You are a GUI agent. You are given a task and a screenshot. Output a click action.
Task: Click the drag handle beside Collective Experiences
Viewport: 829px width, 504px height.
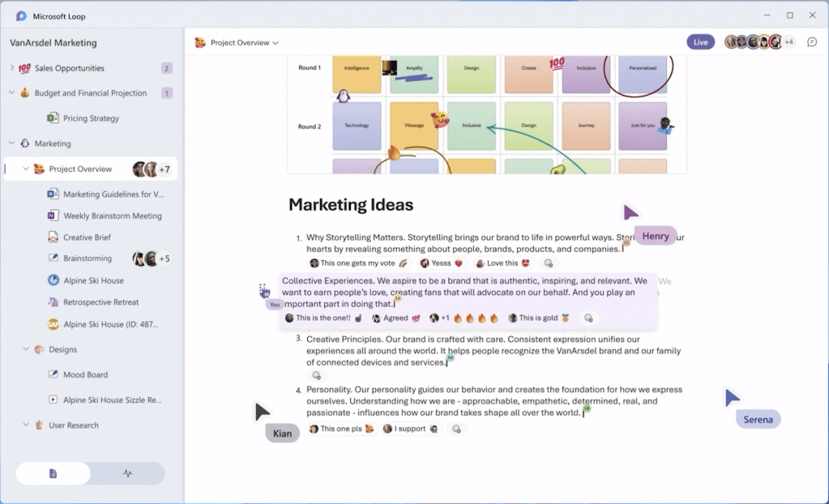click(x=264, y=289)
